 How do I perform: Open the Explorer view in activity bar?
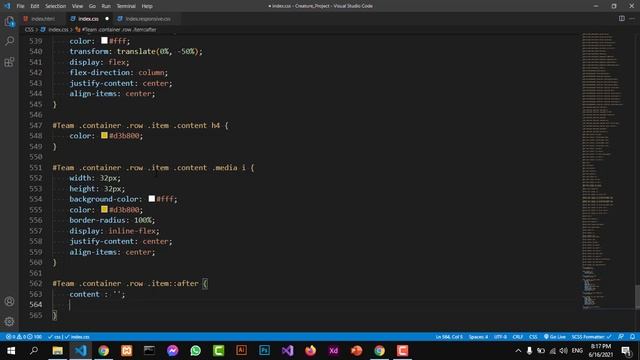click(9, 21)
